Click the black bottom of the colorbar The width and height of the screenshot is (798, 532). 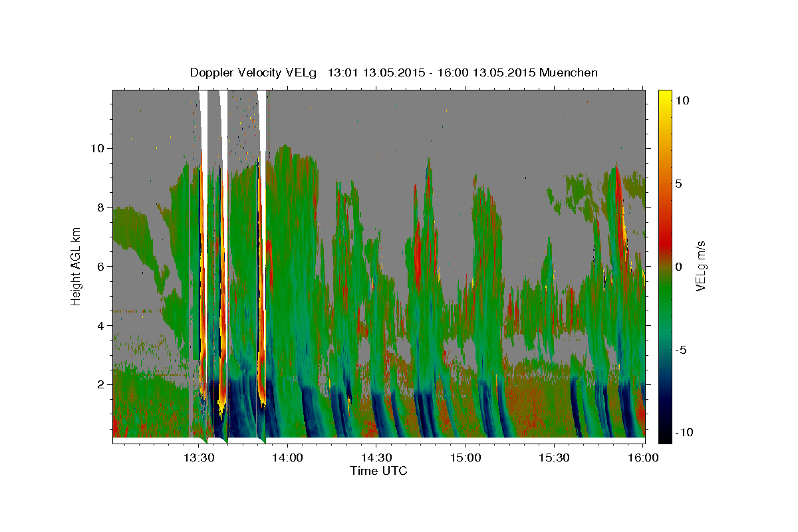click(x=665, y=436)
